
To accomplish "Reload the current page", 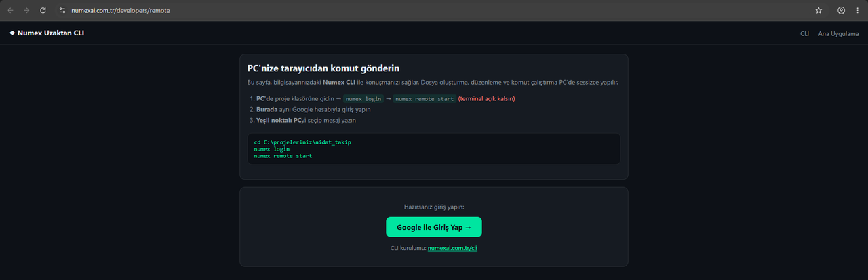I will (43, 10).
